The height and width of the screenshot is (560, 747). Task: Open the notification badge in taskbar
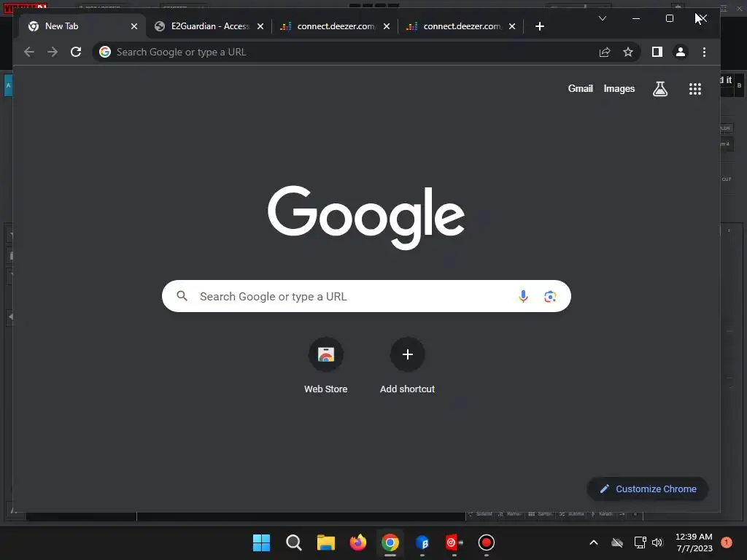727,542
